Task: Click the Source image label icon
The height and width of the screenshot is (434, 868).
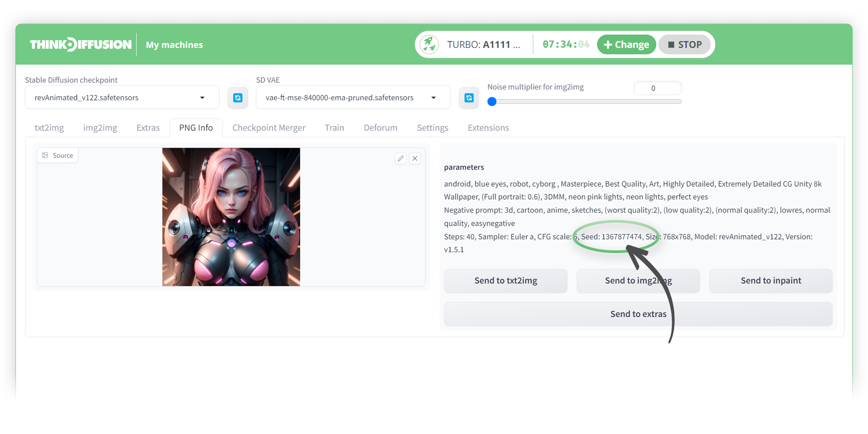Action: (x=45, y=155)
